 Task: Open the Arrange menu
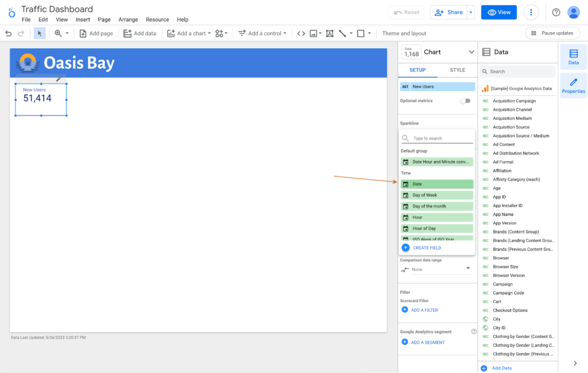pyautogui.click(x=128, y=20)
